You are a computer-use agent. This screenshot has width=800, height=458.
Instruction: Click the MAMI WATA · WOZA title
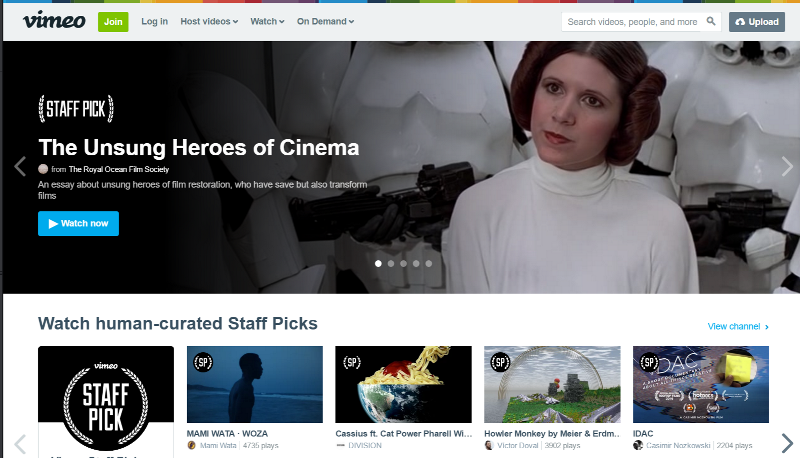227,434
